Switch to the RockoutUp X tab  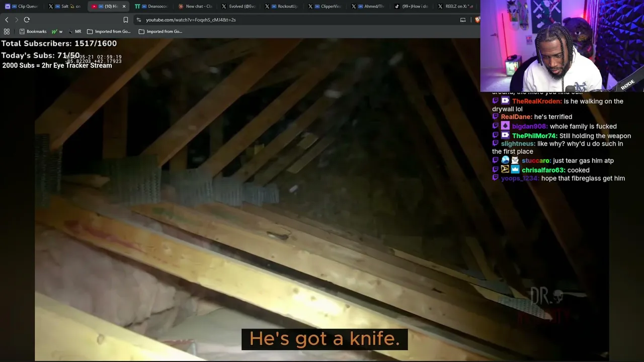(x=282, y=7)
